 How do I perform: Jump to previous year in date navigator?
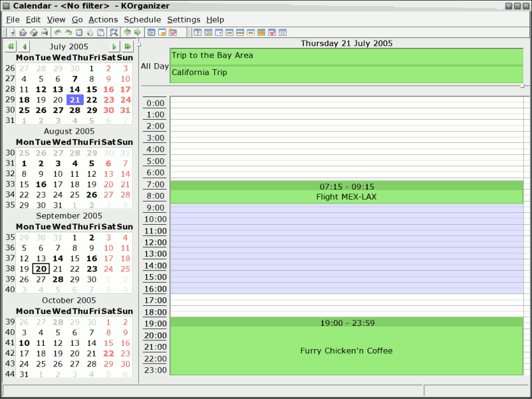click(11, 47)
